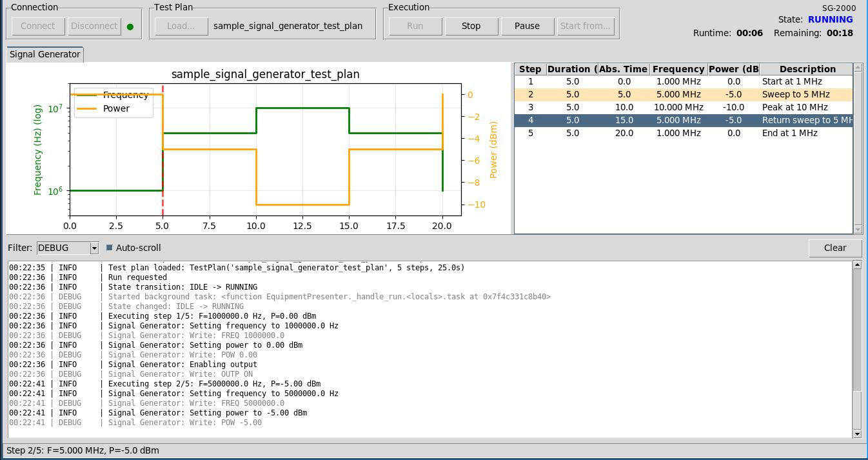This screenshot has width=868, height=460.
Task: Click the Frequency column header
Action: [x=678, y=69]
